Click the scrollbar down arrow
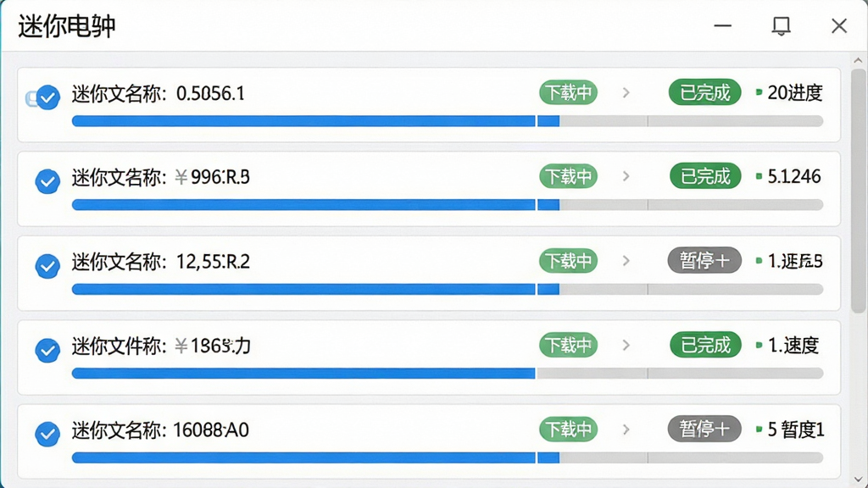868x488 pixels. click(x=858, y=480)
